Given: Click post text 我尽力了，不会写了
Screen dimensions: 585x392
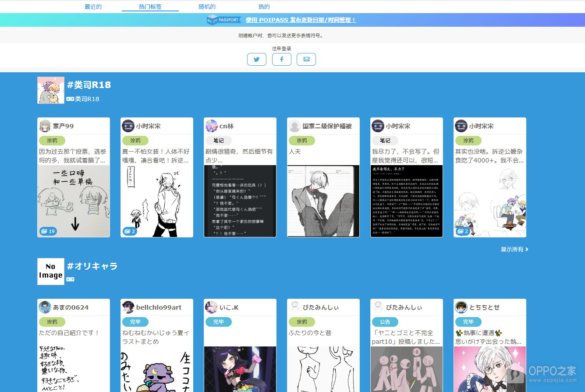Looking at the screenshot, I should coord(406,156).
